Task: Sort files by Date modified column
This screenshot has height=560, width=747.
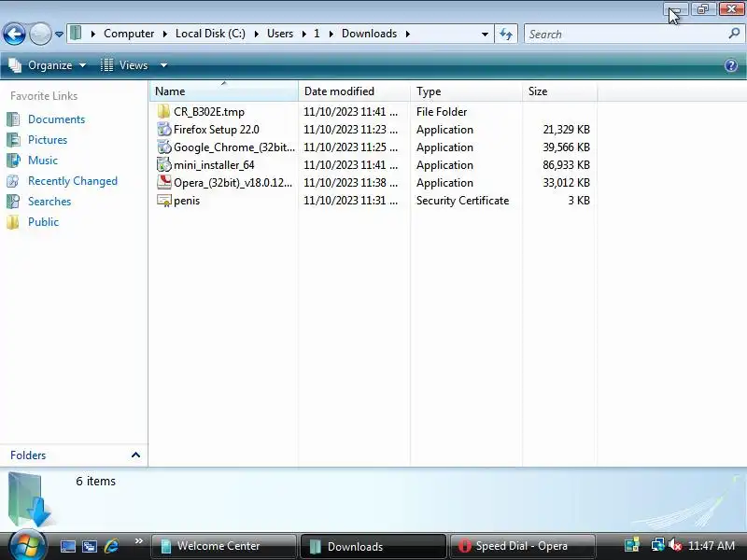Action: click(x=354, y=91)
